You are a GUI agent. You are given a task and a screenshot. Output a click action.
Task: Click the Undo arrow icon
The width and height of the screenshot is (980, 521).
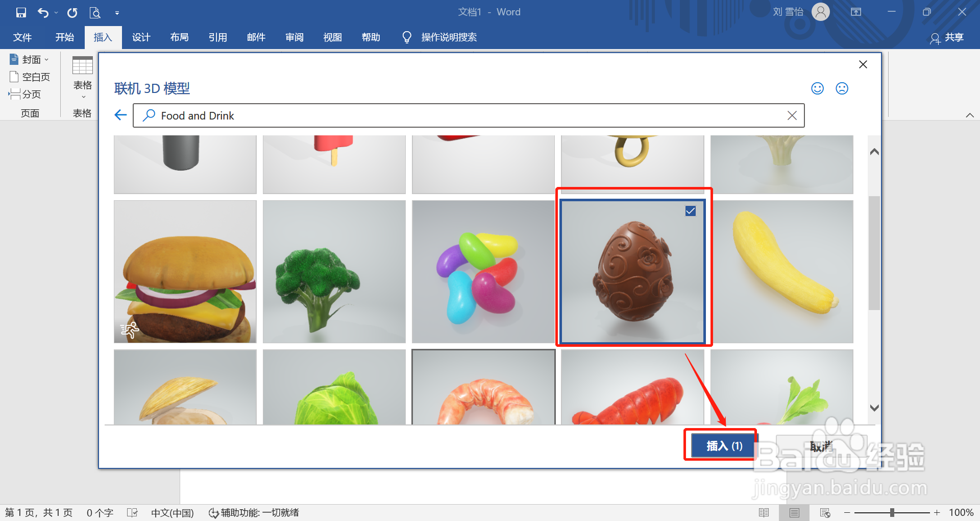(43, 12)
